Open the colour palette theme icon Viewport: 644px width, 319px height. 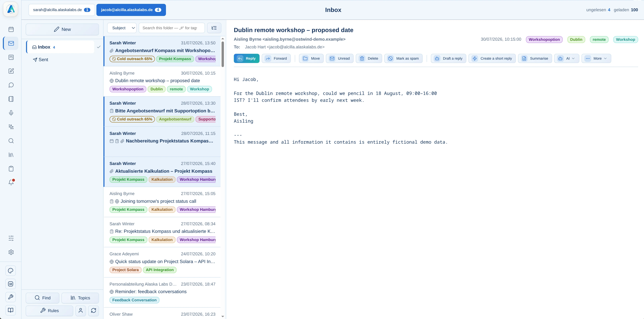pyautogui.click(x=11, y=271)
